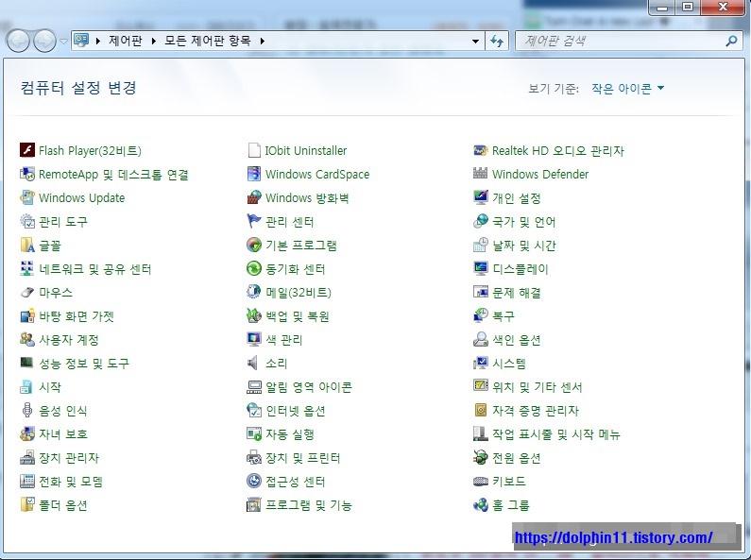Open the 시스템 link
Image resolution: width=751 pixels, height=560 pixels.
click(509, 364)
